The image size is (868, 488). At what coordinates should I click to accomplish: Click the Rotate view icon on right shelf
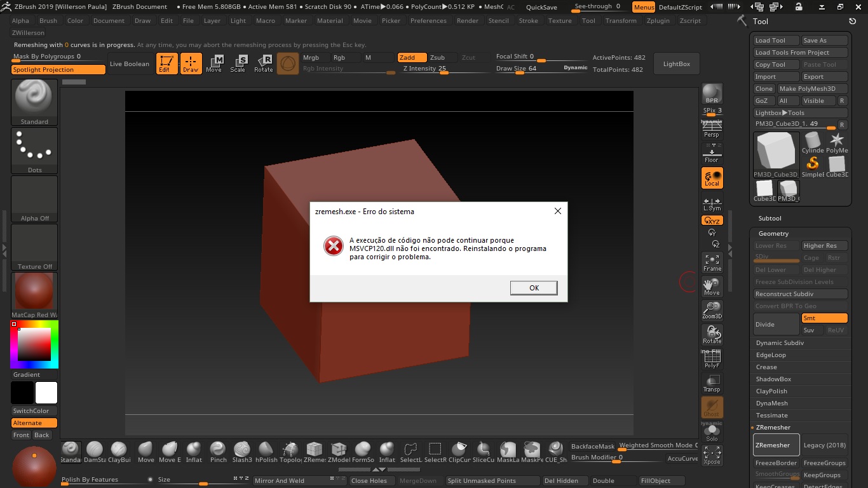[x=712, y=335]
